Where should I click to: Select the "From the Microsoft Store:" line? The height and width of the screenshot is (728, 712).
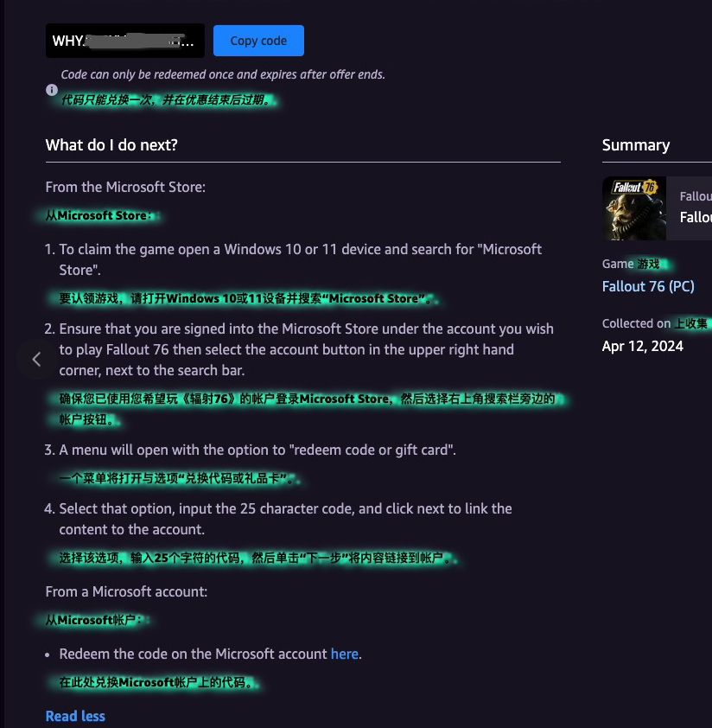(x=125, y=187)
